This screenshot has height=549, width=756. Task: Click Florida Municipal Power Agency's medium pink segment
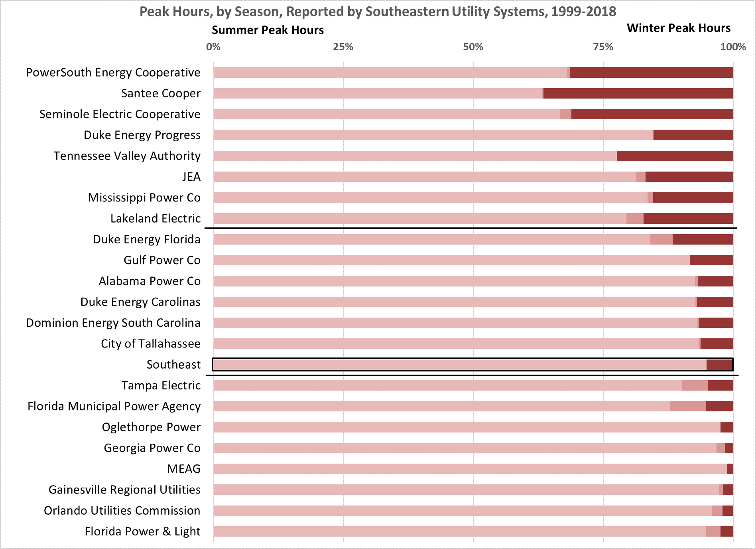[688, 406]
